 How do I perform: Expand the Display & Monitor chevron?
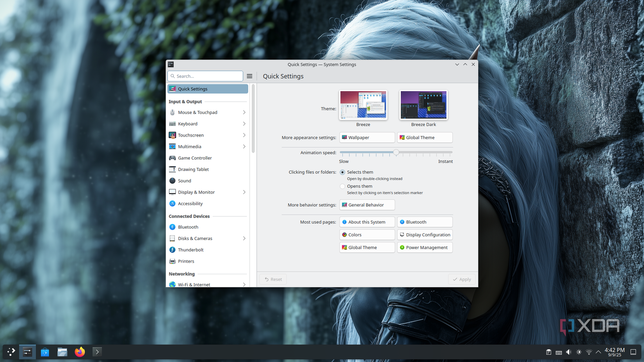click(244, 192)
